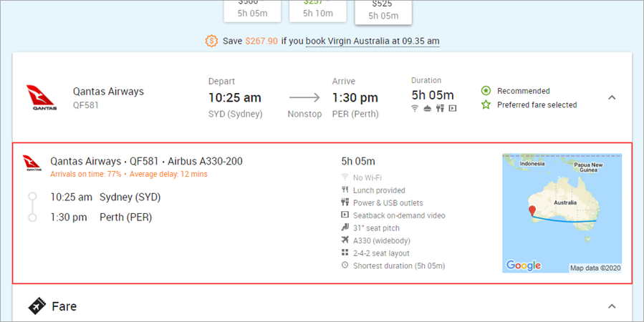Image resolution: width=644 pixels, height=322 pixels.
Task: Click the QF581 flight number under Qantas Airways
Action: pos(86,105)
